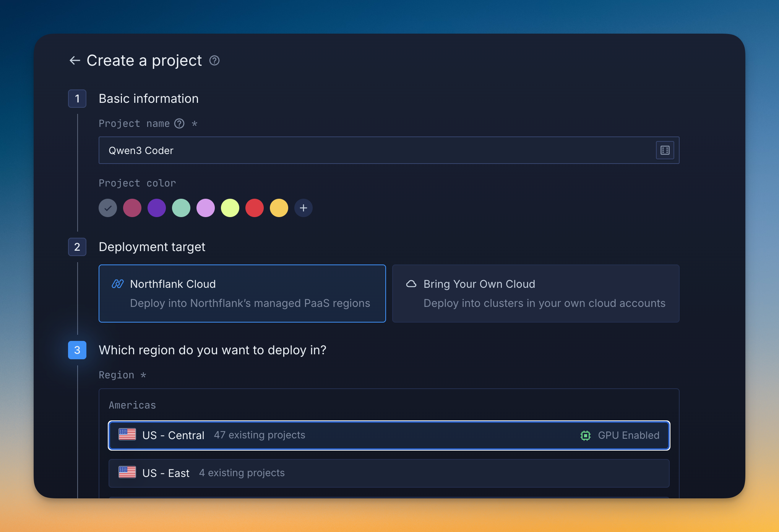
Task: Click 'Deploy into clusters in your own cloud accounts'
Action: 544,303
